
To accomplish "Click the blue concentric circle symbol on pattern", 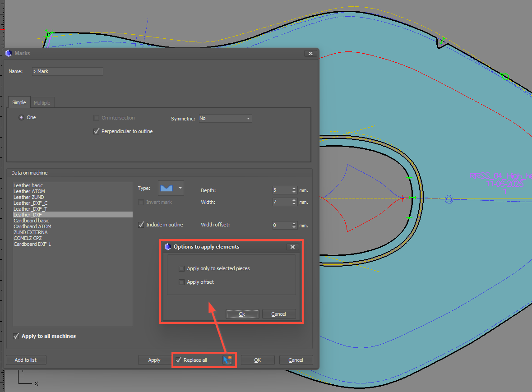I will pyautogui.click(x=449, y=199).
